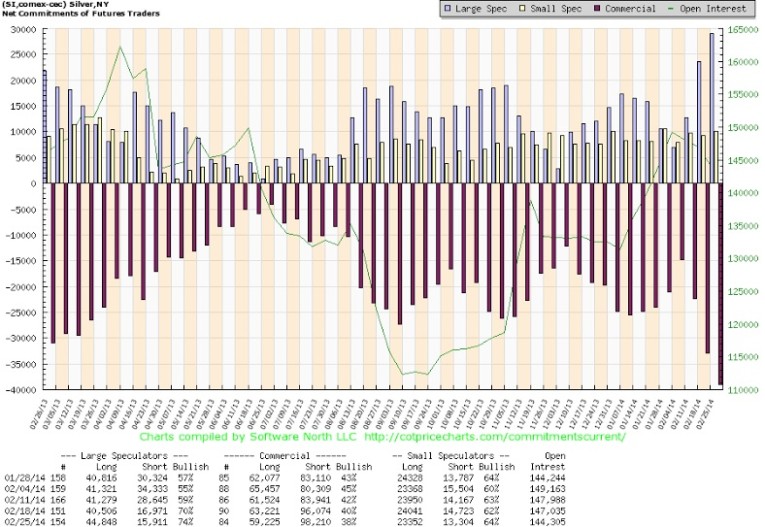Image resolution: width=765 pixels, height=527 pixels.
Task: Click the Silver, NY chart title
Action: coord(49,6)
